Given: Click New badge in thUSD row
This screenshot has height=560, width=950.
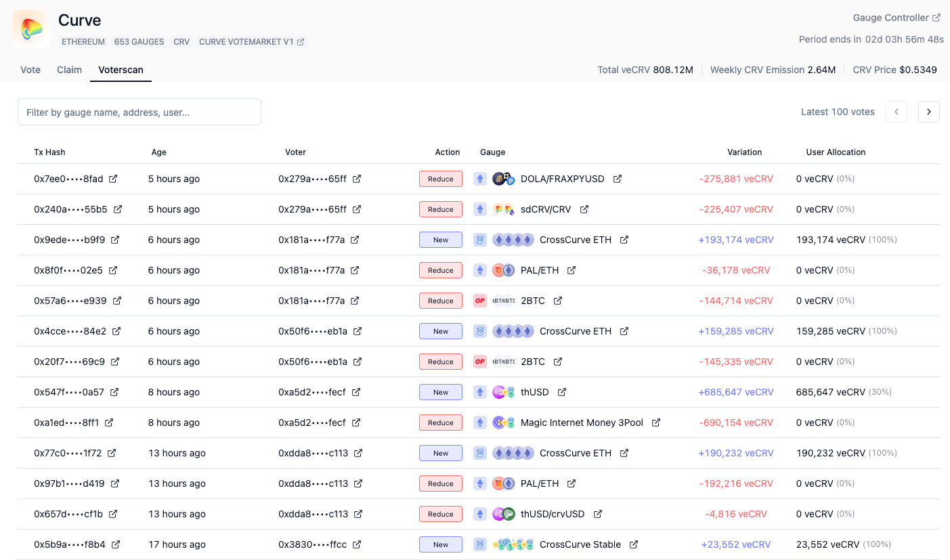Looking at the screenshot, I should [441, 392].
